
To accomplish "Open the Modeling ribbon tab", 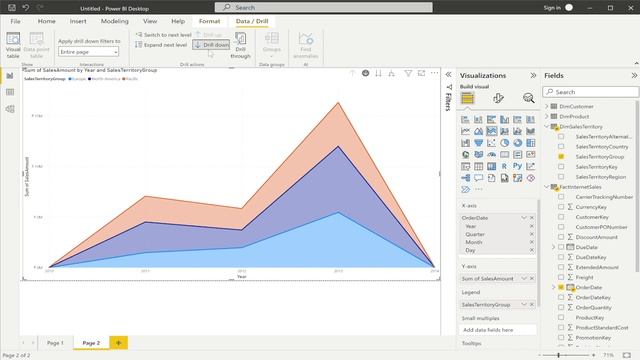I will point(115,21).
